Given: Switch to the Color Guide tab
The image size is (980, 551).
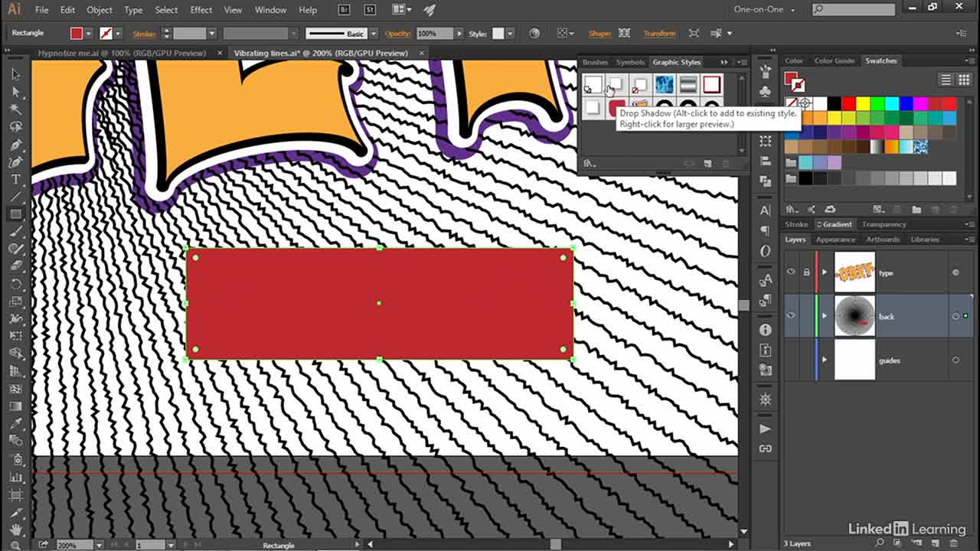Looking at the screenshot, I should point(834,60).
